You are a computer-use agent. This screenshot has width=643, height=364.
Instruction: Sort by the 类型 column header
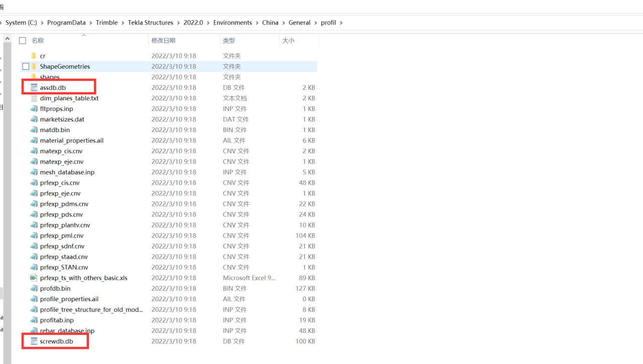[229, 41]
